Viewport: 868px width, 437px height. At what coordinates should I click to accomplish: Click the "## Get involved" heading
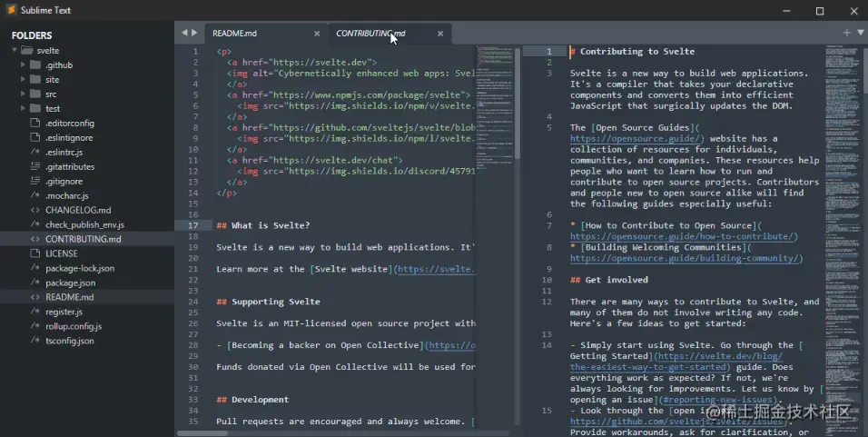coord(609,280)
